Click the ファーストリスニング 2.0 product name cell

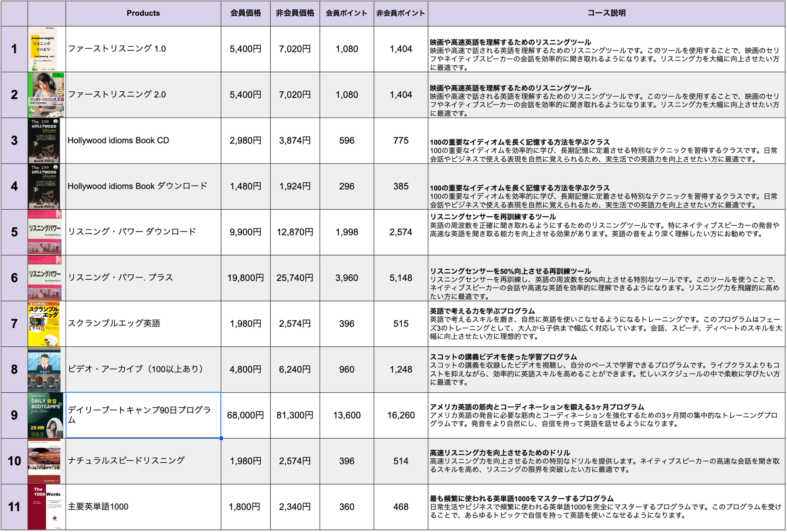(143, 95)
